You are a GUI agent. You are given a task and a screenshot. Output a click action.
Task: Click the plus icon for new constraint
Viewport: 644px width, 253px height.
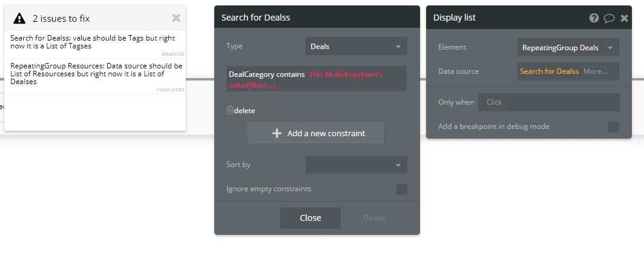click(277, 133)
